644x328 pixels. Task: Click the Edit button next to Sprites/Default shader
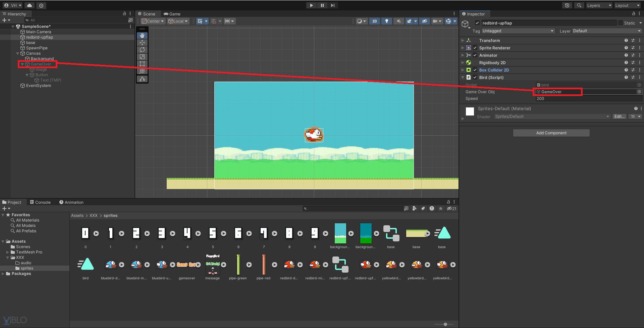tap(619, 116)
